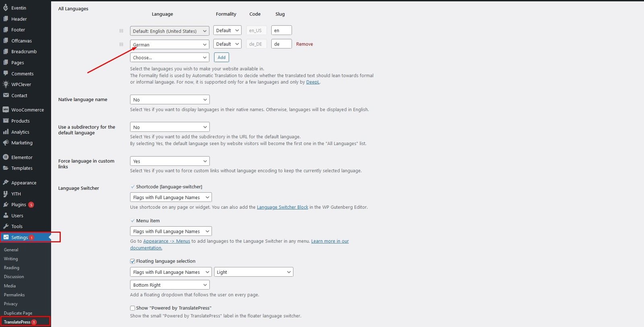Viewport: 644px width, 327px height.
Task: Open the DeepL link
Action: tap(313, 82)
